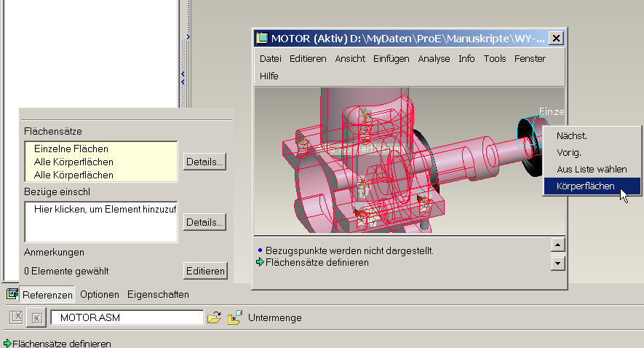Select Aus Liste wählen context entry
Image resolution: width=644 pixels, height=348 pixels.
(592, 170)
